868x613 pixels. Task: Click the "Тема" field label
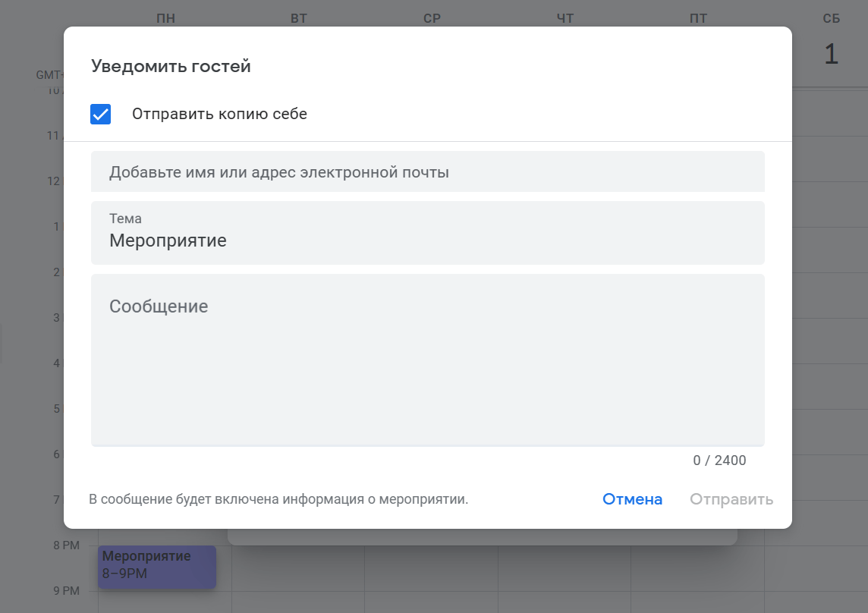point(125,218)
